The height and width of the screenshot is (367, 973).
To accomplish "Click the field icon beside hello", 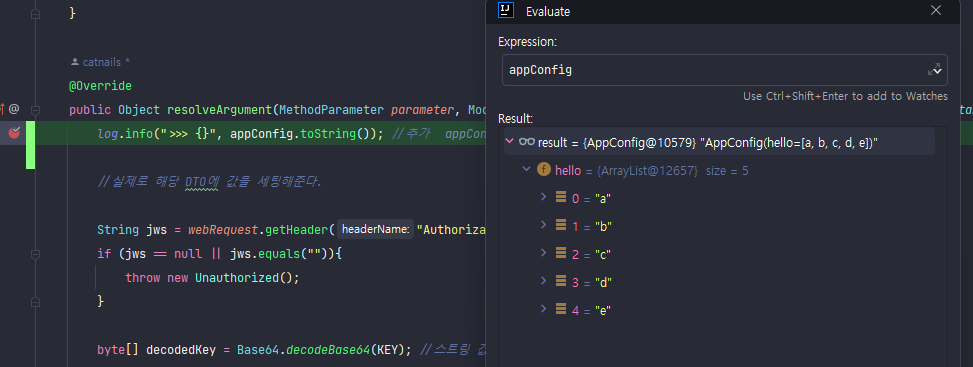I will point(543,170).
